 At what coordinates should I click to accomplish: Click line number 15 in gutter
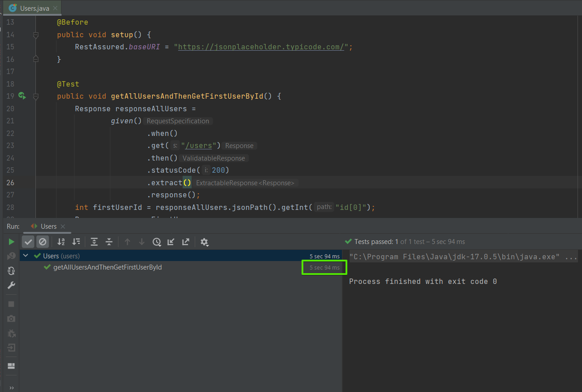[10, 47]
